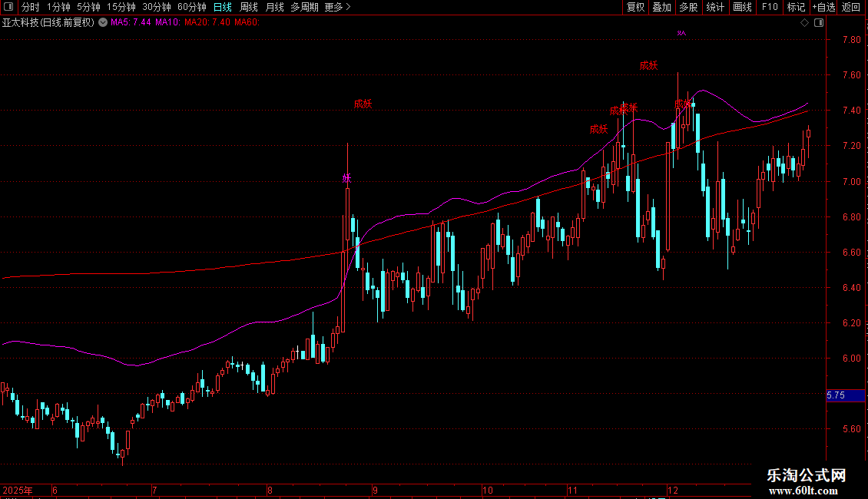Screen dimensions: 868x499
Task: Select the 1分钟 period tab
Action: 58,7
